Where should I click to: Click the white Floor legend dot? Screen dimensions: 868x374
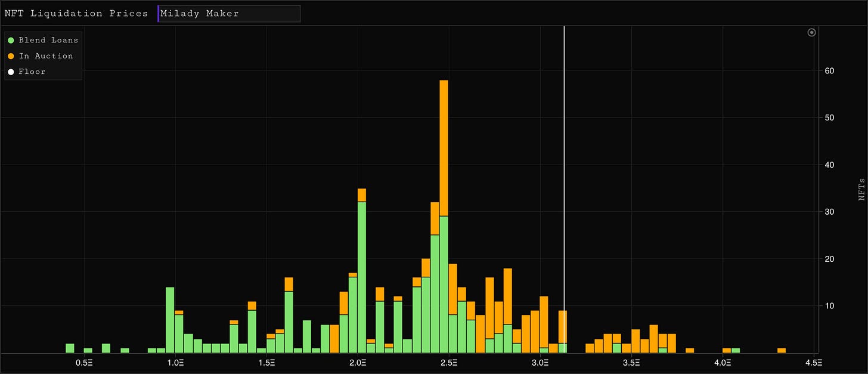(x=11, y=72)
